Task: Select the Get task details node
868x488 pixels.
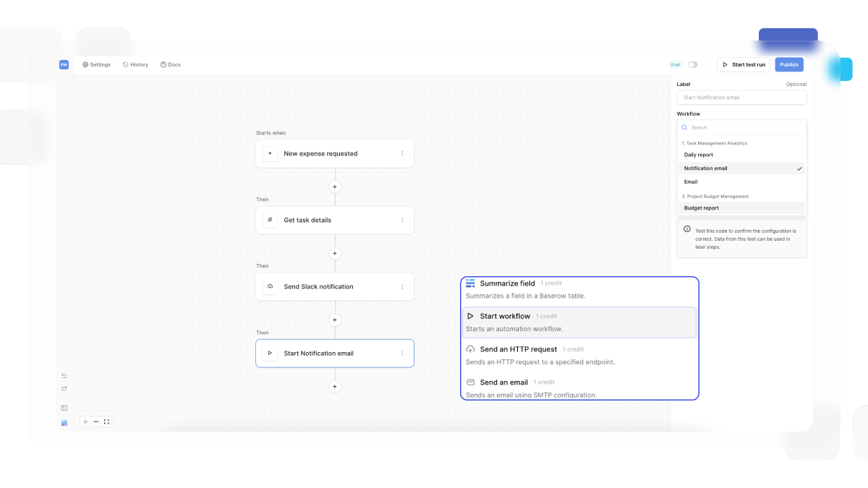Action: (x=335, y=220)
